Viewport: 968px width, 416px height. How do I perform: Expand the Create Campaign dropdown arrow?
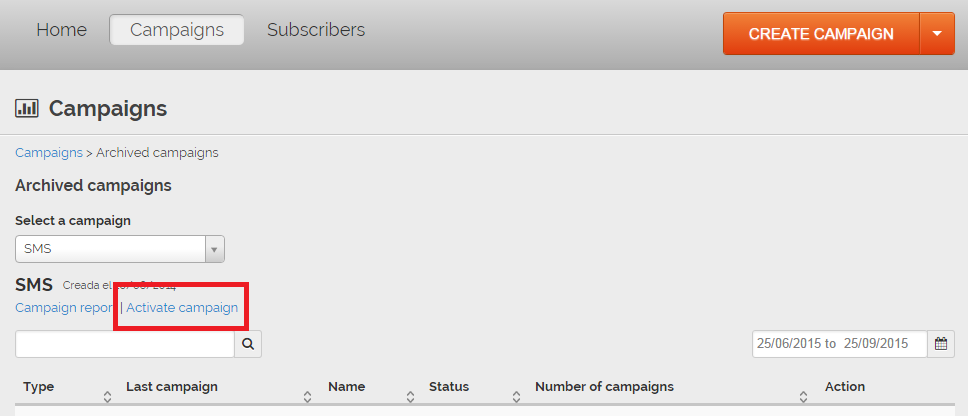936,34
